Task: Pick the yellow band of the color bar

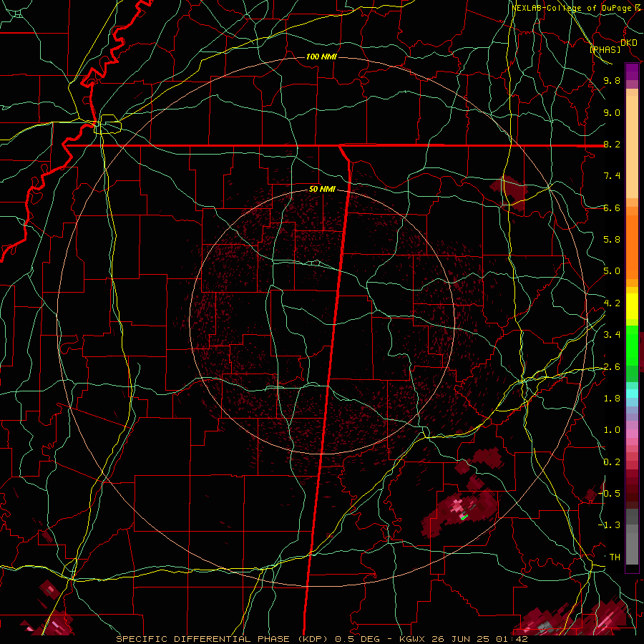Action: [x=632, y=306]
